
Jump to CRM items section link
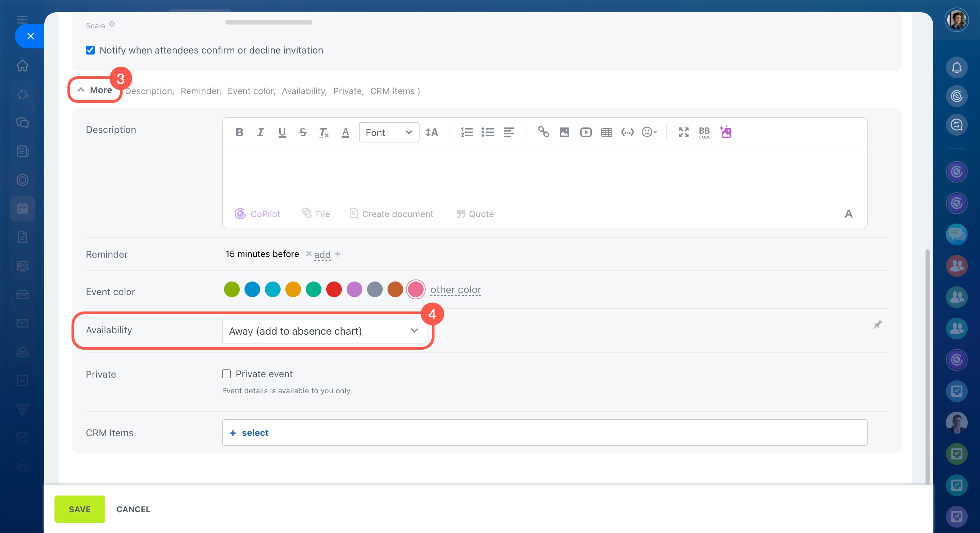[392, 91]
